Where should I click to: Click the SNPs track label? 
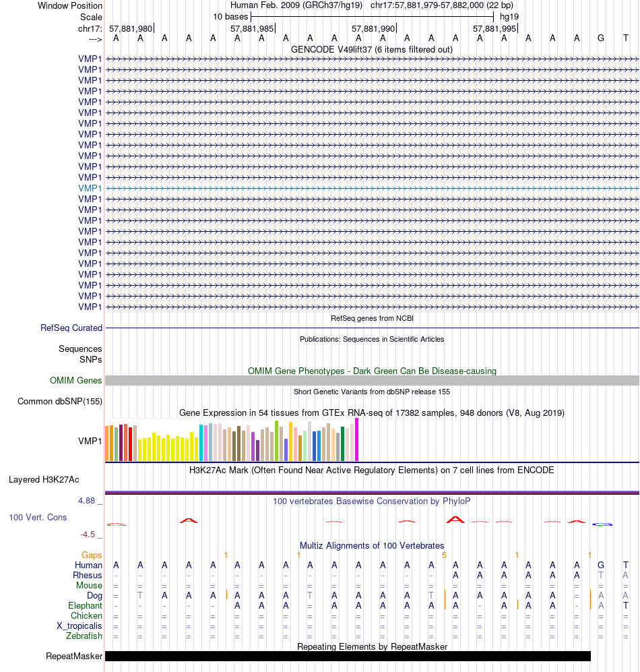click(x=90, y=359)
